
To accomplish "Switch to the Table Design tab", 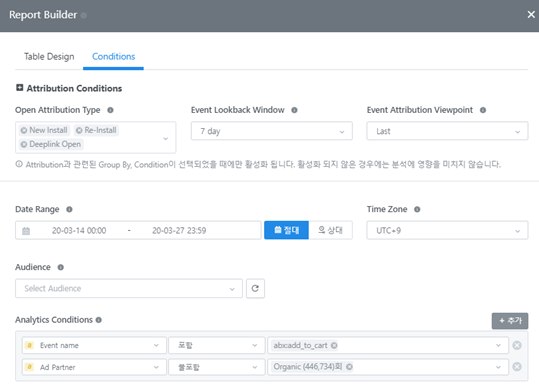I will pos(49,56).
